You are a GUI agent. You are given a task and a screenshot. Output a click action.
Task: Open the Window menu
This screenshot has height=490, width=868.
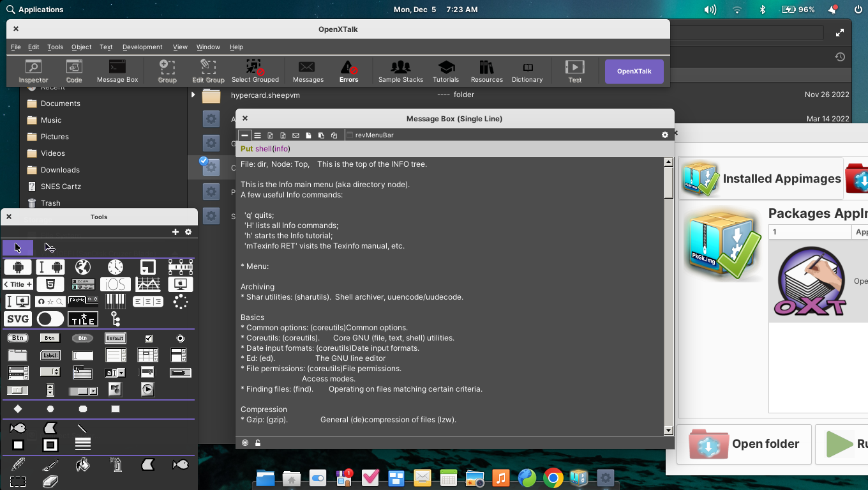tap(208, 47)
